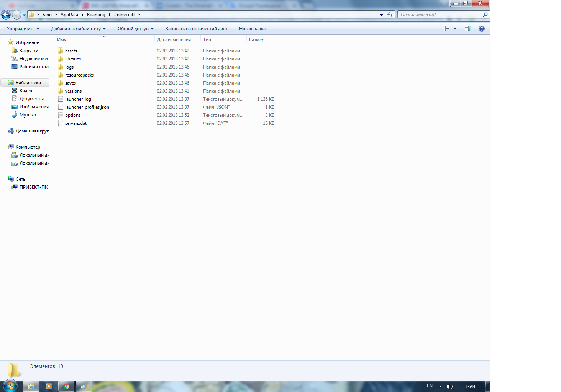This screenshot has height=392, width=561.
Task: Click the change view icon
Action: pyautogui.click(x=447, y=29)
